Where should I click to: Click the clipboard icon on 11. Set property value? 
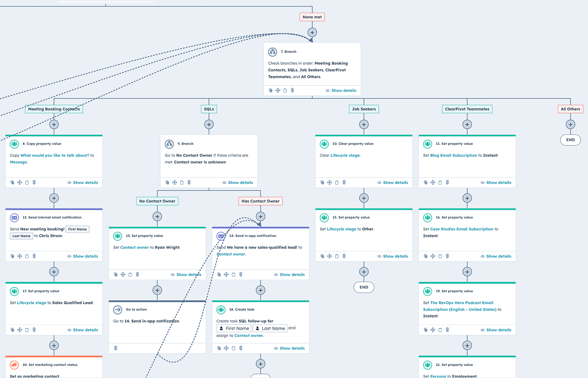click(440, 183)
